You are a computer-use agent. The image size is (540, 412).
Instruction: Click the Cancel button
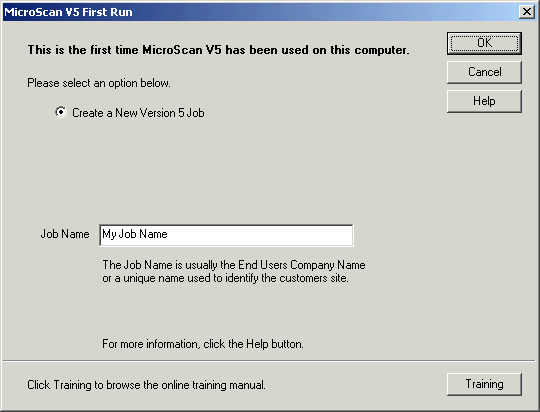pos(484,72)
